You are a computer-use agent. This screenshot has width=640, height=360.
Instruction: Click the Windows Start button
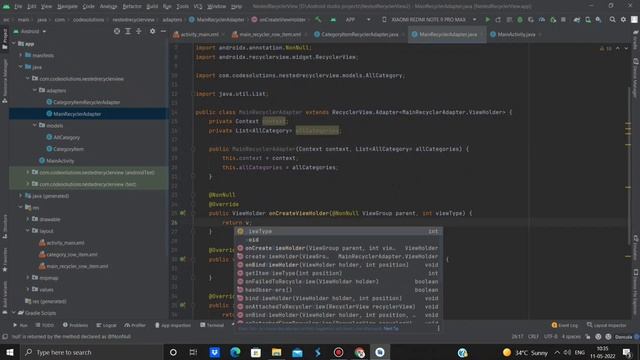pos(9,352)
